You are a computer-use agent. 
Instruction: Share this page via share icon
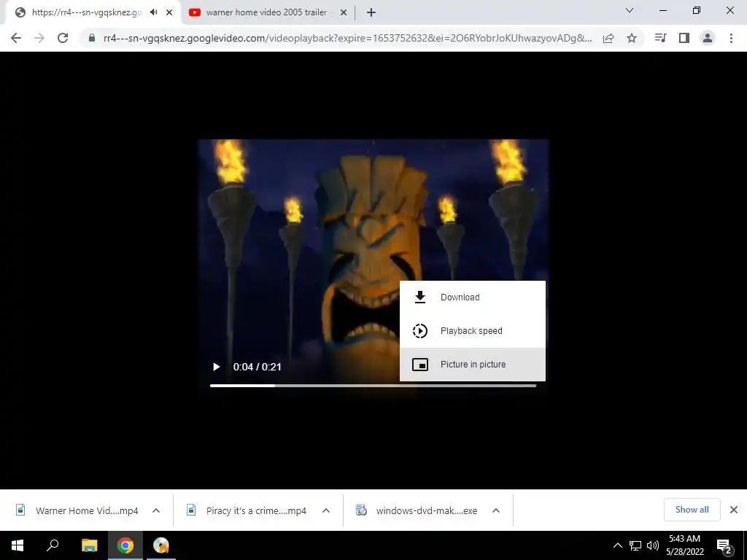tap(608, 38)
